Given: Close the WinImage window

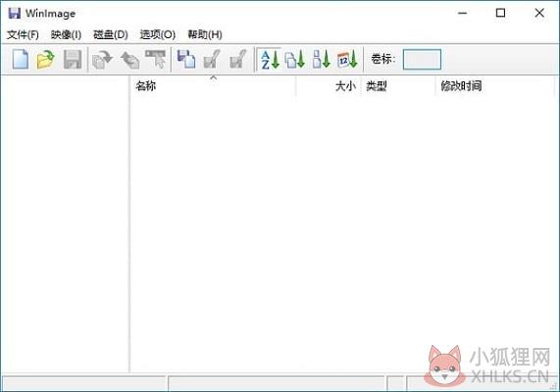Looking at the screenshot, I should tap(539, 13).
